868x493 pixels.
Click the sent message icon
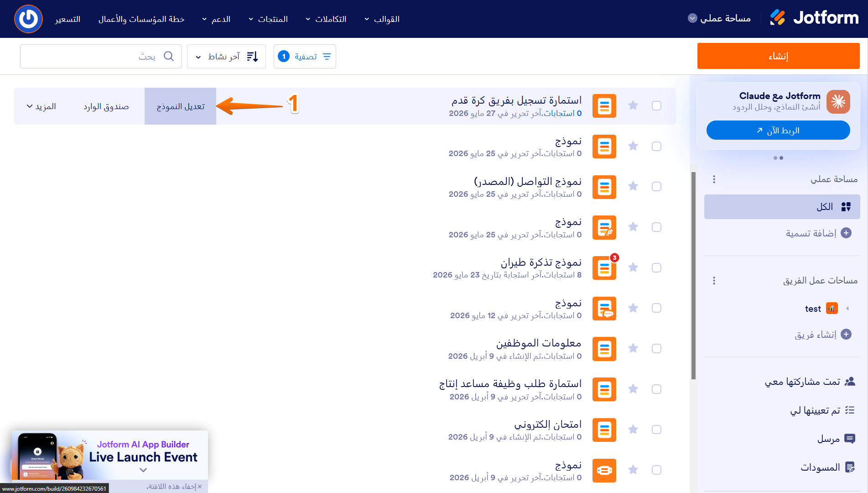[x=850, y=439]
